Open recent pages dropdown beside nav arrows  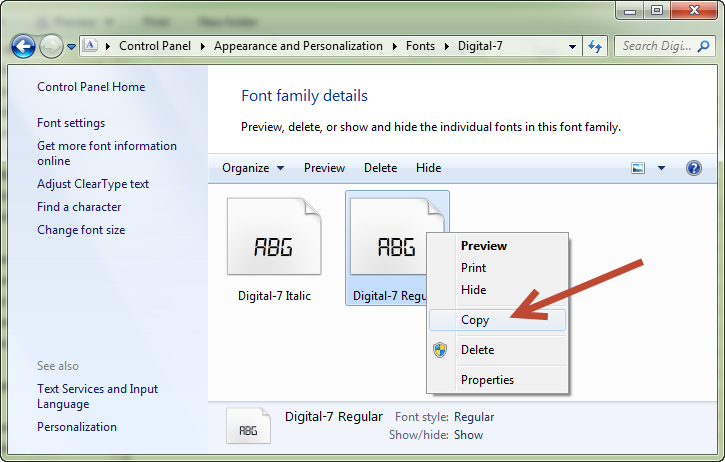(x=71, y=47)
